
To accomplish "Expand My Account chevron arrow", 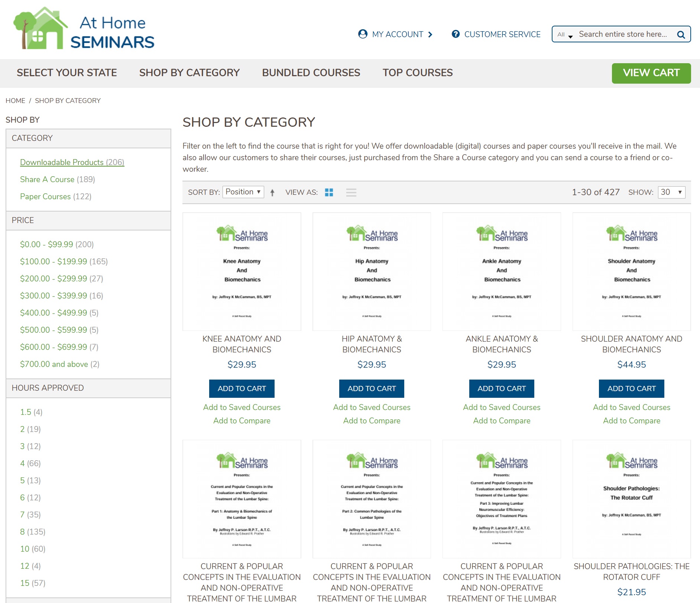I will tap(430, 35).
